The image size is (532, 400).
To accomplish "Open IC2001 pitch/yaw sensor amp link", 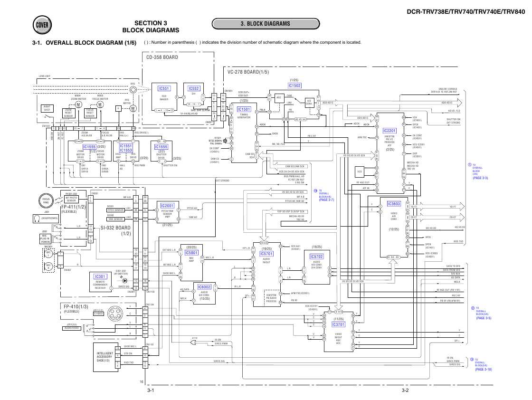I will 167,206.
